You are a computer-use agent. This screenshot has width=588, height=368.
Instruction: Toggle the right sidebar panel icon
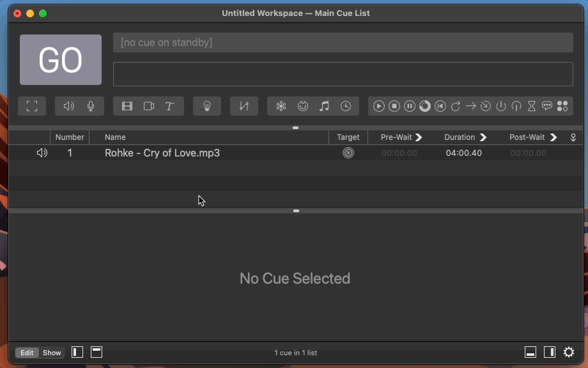[550, 352]
